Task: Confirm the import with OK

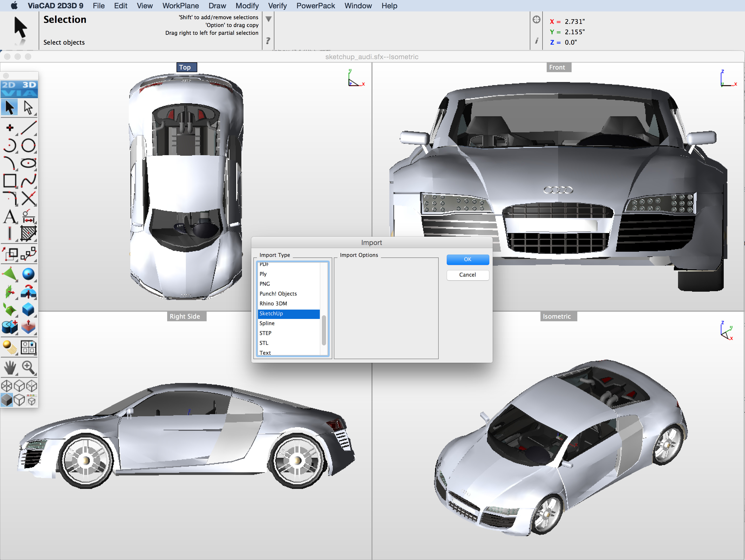Action: pyautogui.click(x=468, y=259)
